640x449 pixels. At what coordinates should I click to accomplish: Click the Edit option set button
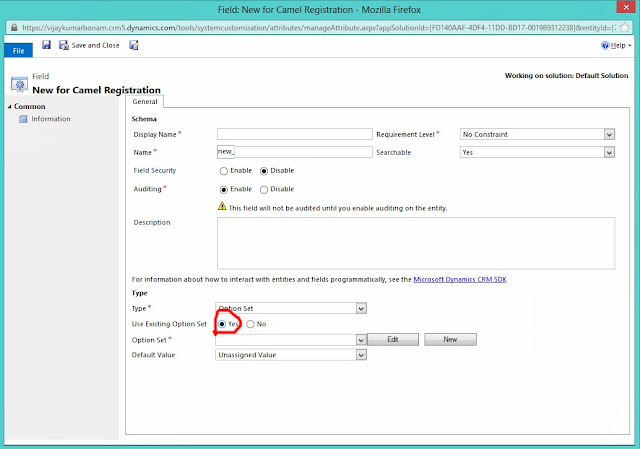(393, 339)
